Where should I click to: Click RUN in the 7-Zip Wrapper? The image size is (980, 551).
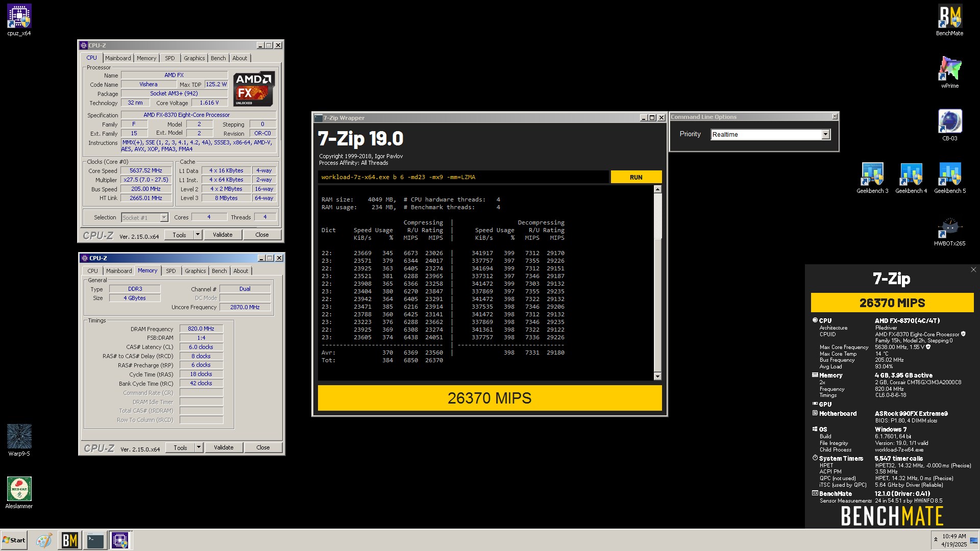pos(636,177)
